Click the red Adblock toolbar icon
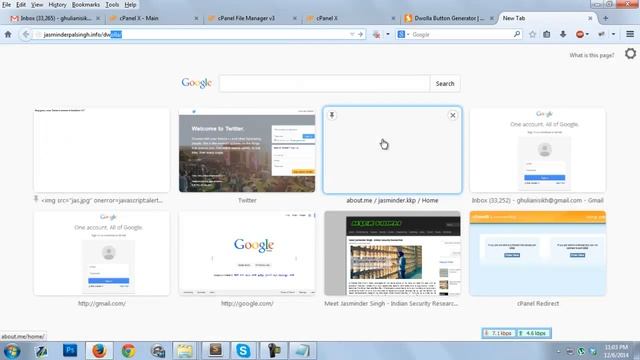The height and width of the screenshot is (360, 640). point(580,34)
